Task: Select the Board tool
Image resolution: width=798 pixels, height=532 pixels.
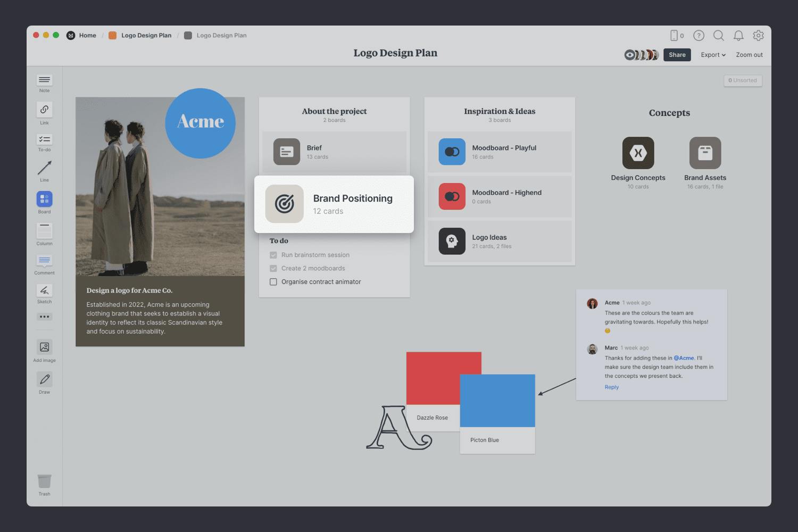Action: tap(44, 199)
